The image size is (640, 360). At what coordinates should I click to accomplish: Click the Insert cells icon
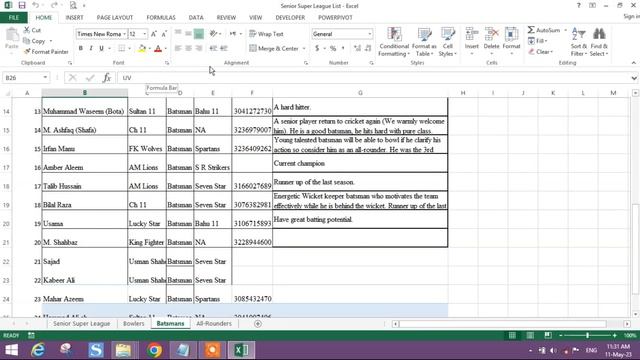472,34
